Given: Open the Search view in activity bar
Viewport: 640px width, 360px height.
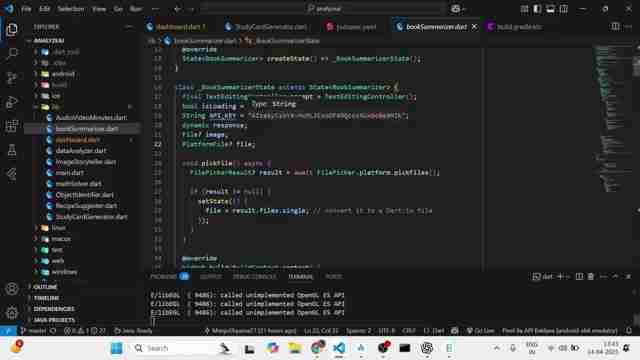Looking at the screenshot, I should (x=11, y=53).
